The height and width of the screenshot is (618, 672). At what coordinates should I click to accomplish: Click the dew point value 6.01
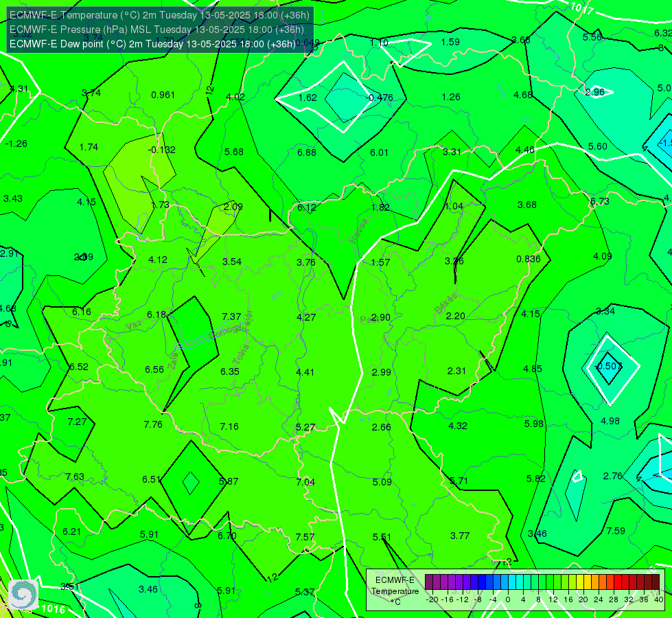click(x=379, y=152)
